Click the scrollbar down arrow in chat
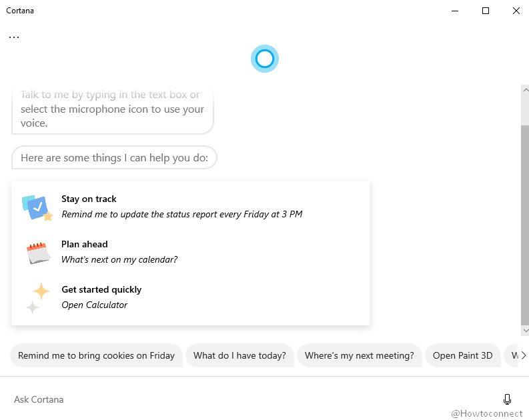The image size is (529, 420). point(525,331)
